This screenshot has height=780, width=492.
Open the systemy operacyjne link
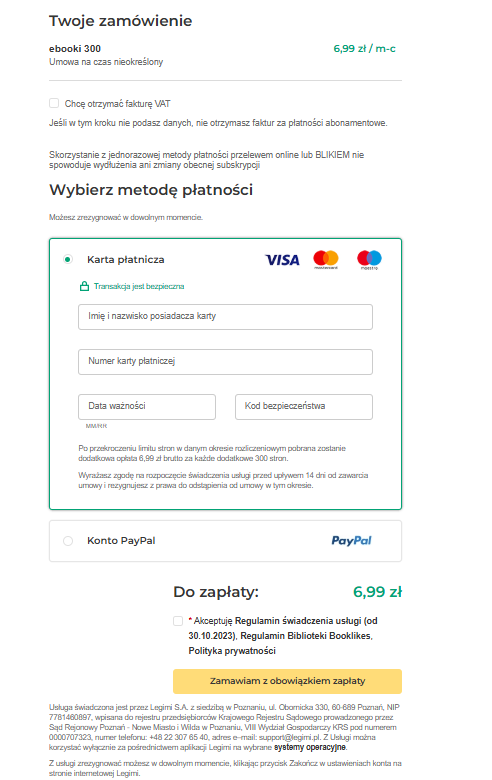pos(309,747)
